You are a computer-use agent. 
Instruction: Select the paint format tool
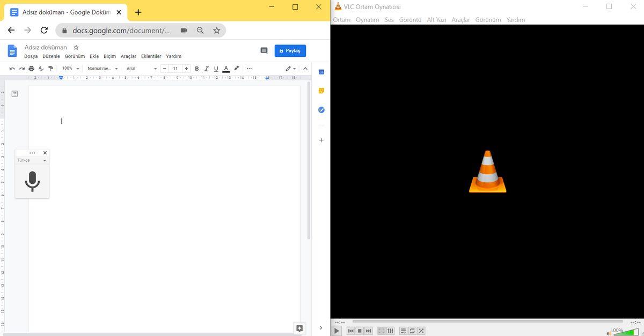click(50, 68)
